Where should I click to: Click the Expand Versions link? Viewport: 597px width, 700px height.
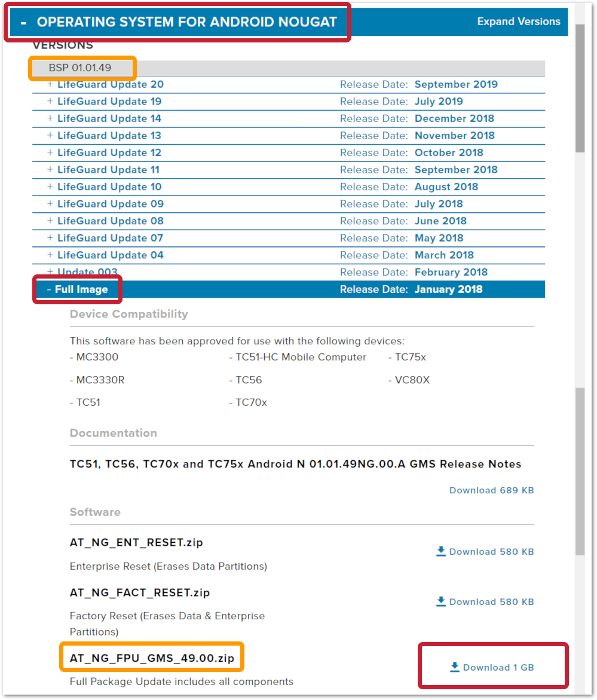click(519, 22)
